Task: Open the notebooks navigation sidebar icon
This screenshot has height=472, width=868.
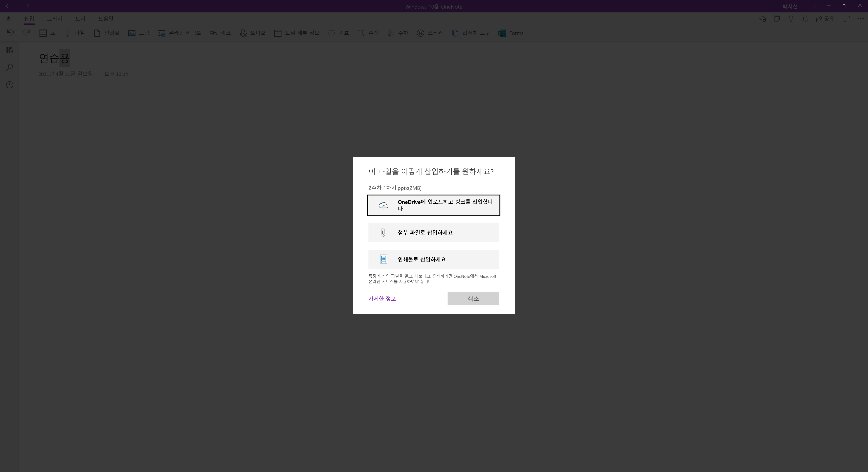Action: tap(10, 50)
